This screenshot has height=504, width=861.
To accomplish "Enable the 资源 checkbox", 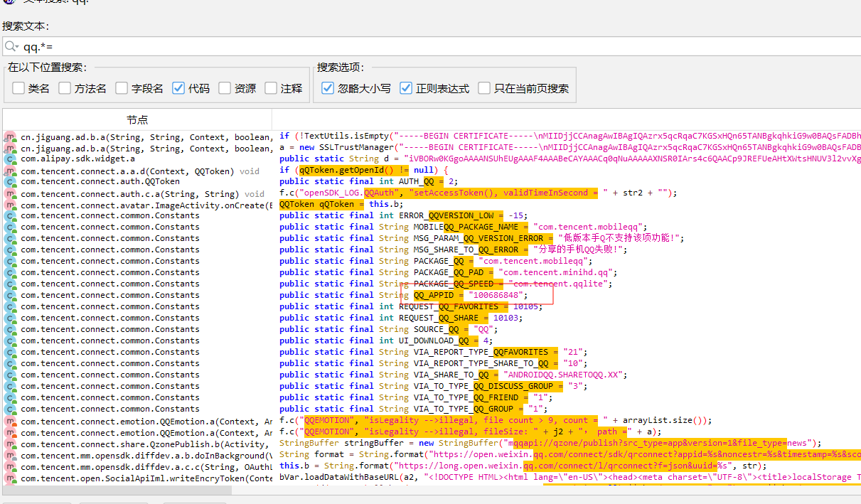I will 225,88.
